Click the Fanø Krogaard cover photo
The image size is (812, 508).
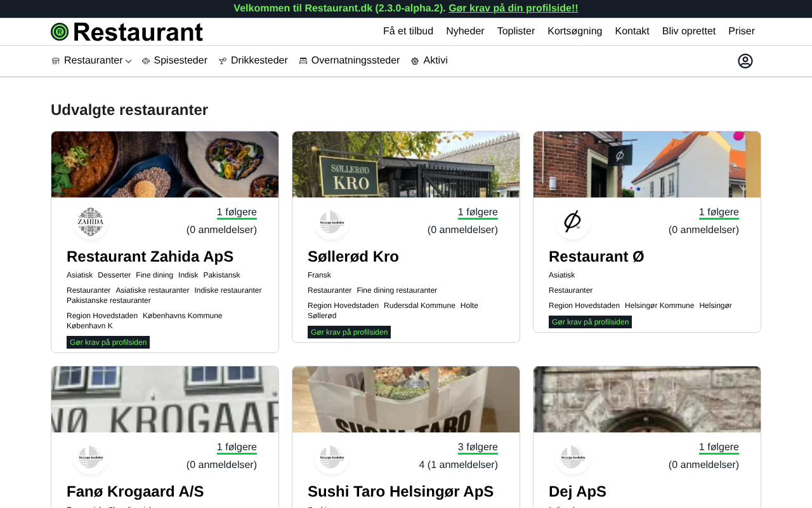pyautogui.click(x=165, y=399)
